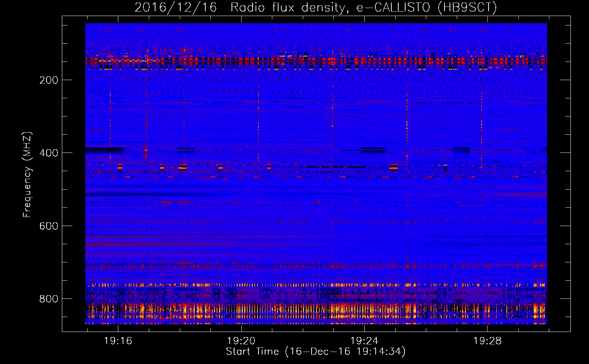Screen dimensions: 589x364
Task: Click the 'Frequency (MHZ)' axis label
Action: pyautogui.click(x=27, y=175)
